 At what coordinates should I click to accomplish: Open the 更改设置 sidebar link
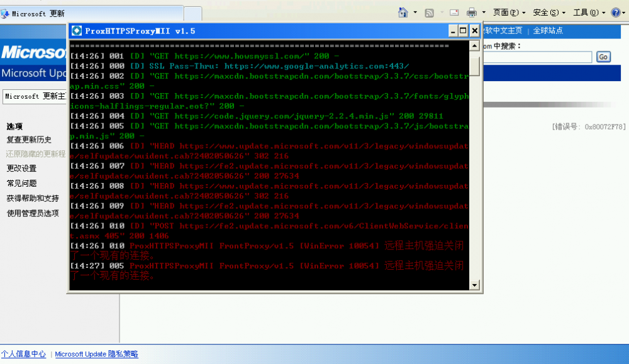(21, 168)
